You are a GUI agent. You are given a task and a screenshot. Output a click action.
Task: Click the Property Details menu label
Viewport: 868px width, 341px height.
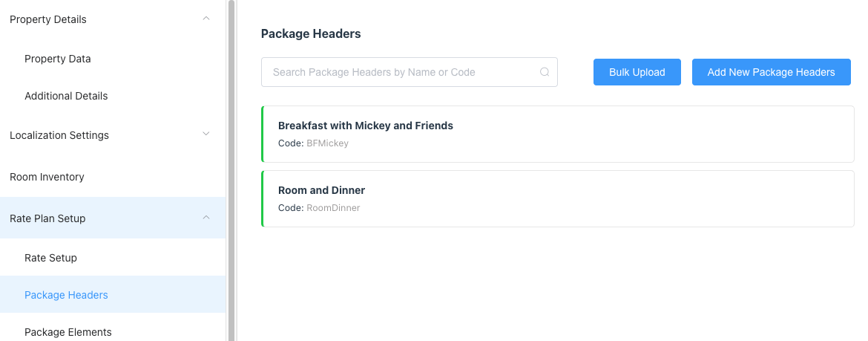tap(48, 19)
